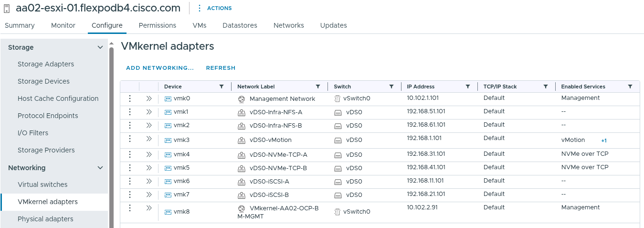The width and height of the screenshot is (644, 228).
Task: Click the vDS0 switch icon in vmk2 row
Action: 338,126
